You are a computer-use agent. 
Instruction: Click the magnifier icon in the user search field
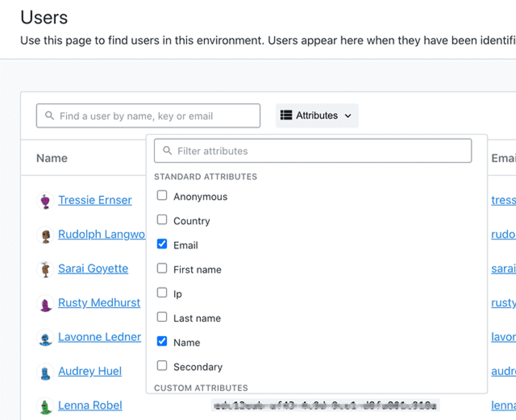[49, 116]
